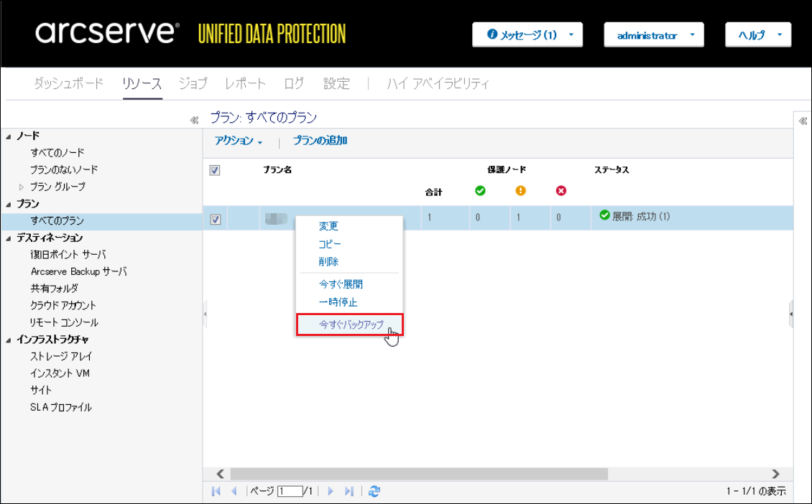The height and width of the screenshot is (504, 812).
Task: Click the left arrow of horizontal scrollbar
Action: (x=220, y=474)
